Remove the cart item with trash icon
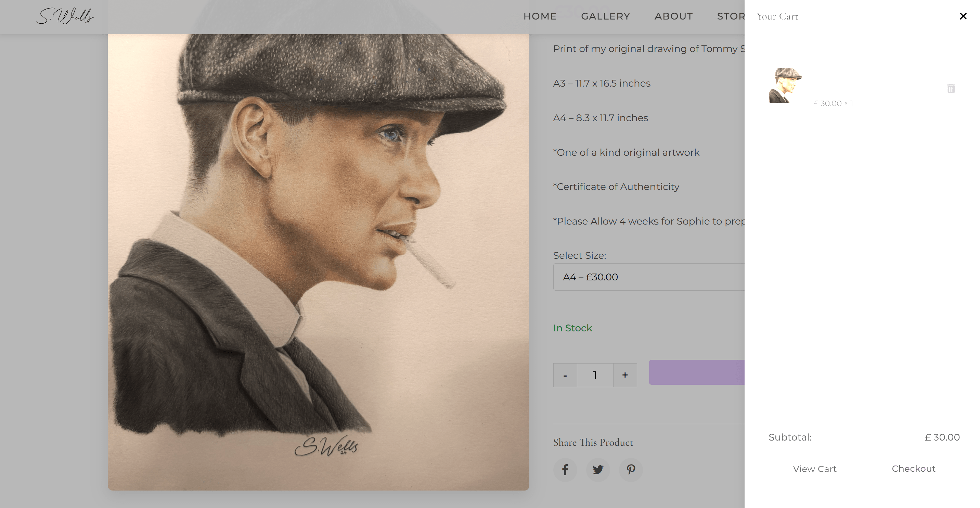 951,89
